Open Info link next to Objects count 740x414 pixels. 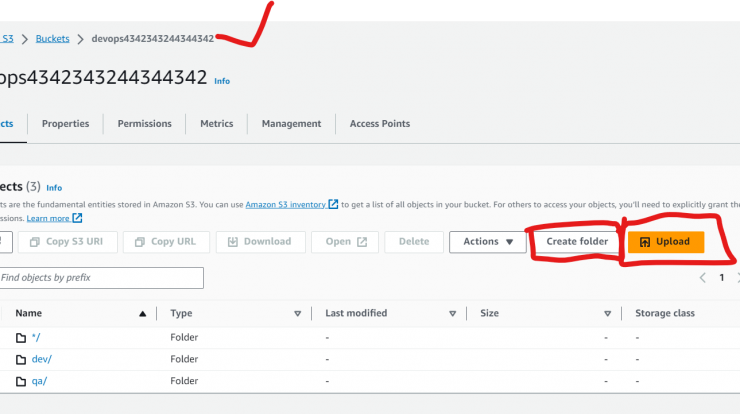[x=54, y=188]
